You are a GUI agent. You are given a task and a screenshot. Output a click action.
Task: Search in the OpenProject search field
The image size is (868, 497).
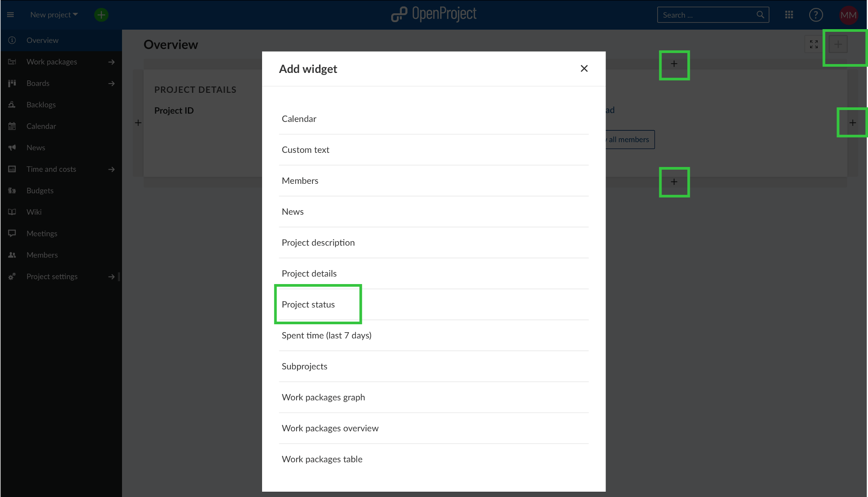711,15
